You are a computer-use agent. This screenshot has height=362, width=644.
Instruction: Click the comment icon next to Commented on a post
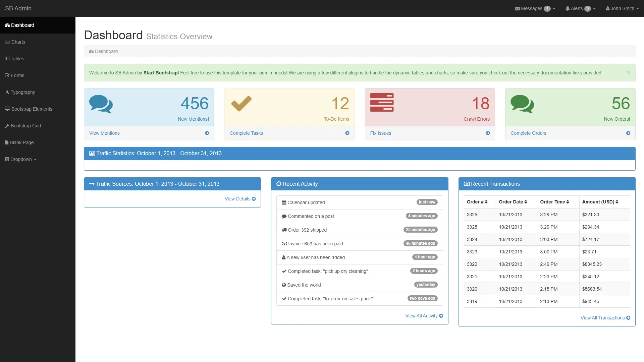pyautogui.click(x=284, y=216)
